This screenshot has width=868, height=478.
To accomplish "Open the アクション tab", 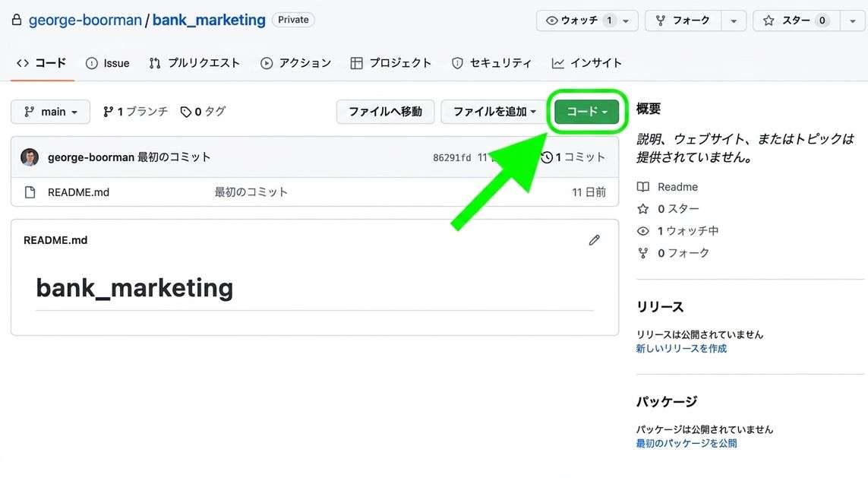I will point(295,63).
